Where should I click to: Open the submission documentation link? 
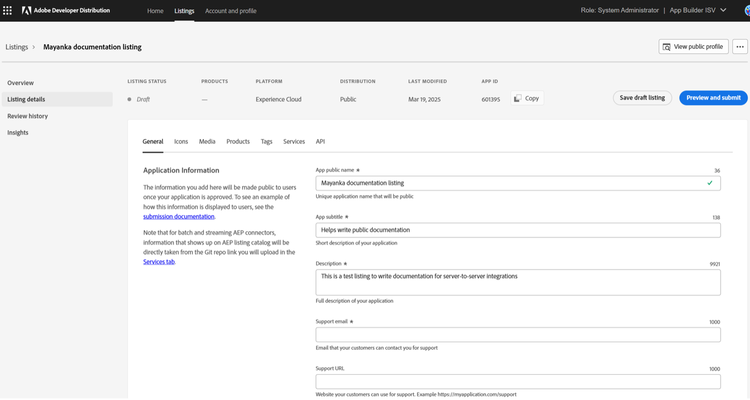tap(179, 216)
